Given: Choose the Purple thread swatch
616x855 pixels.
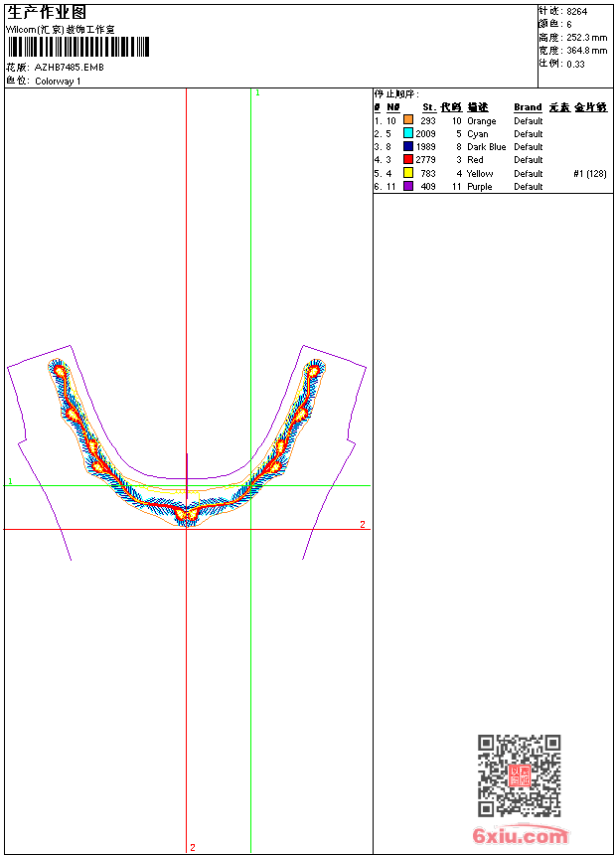Looking at the screenshot, I should click(408, 187).
